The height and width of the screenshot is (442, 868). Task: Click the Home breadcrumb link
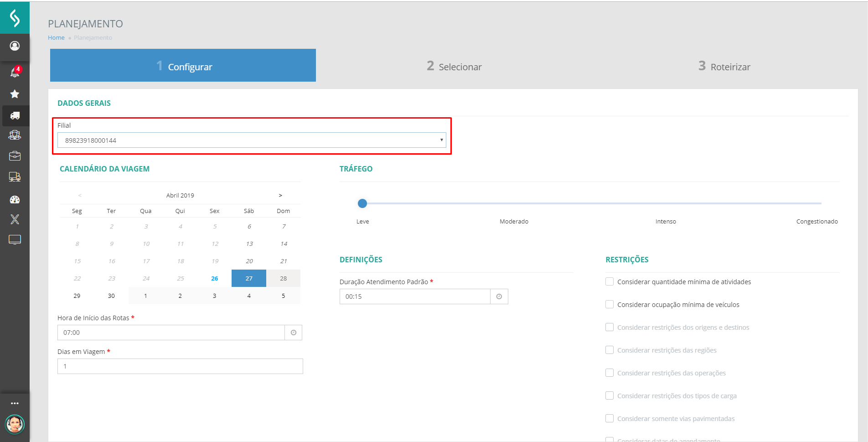(x=56, y=37)
